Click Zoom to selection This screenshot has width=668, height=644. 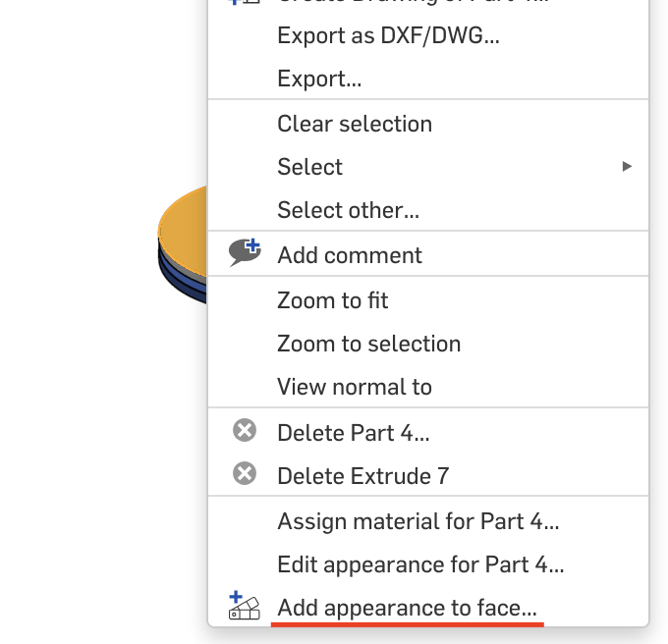368,344
